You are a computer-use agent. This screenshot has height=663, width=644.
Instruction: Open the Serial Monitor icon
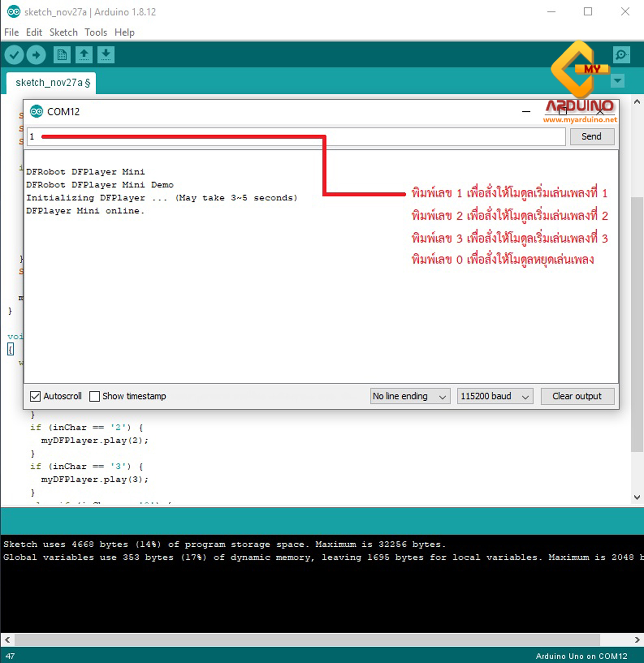tap(621, 54)
